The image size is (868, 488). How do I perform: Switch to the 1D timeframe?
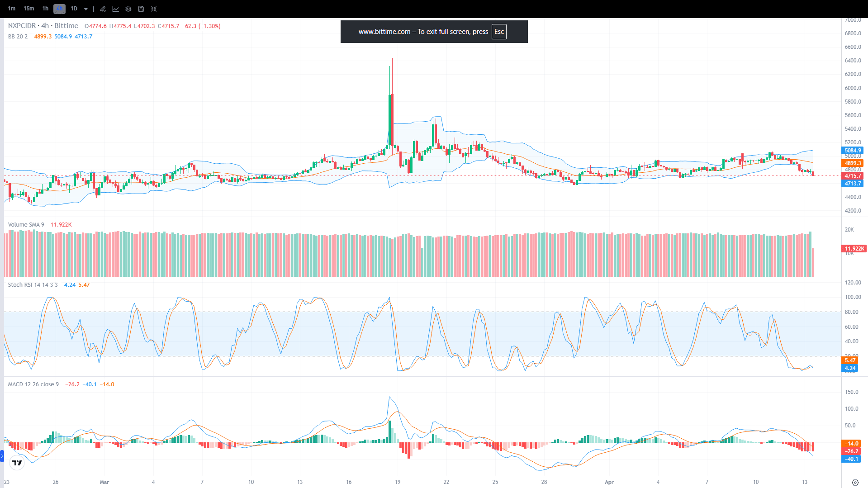pyautogui.click(x=75, y=9)
